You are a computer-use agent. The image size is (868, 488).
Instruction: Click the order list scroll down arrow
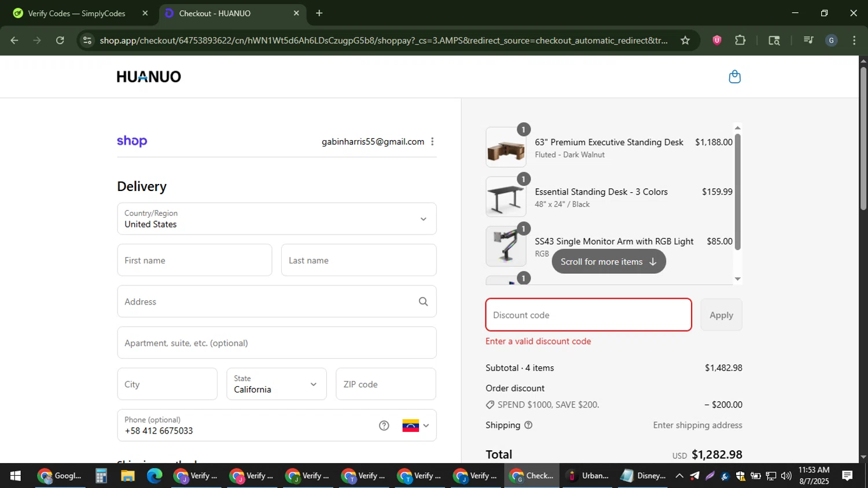pos(737,279)
